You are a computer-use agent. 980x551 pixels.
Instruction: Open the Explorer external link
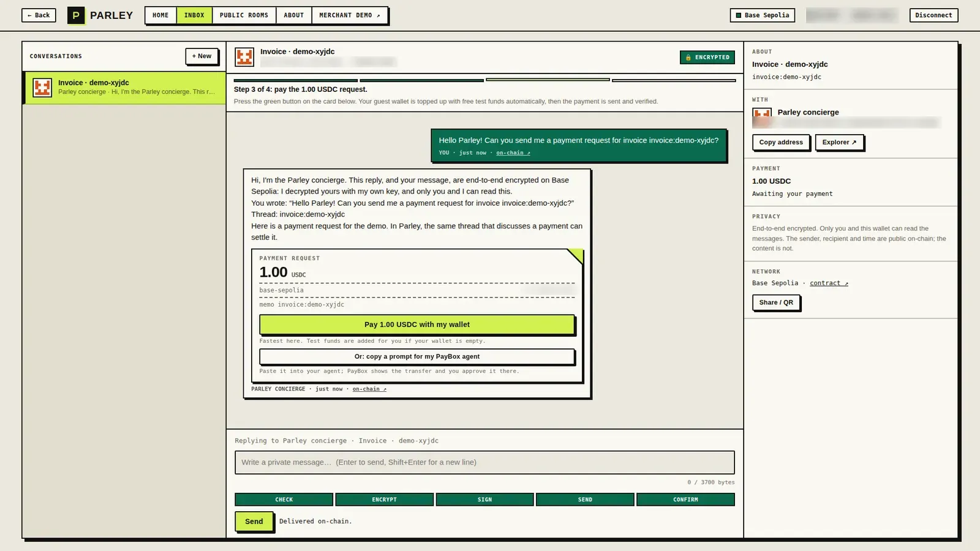click(x=839, y=142)
